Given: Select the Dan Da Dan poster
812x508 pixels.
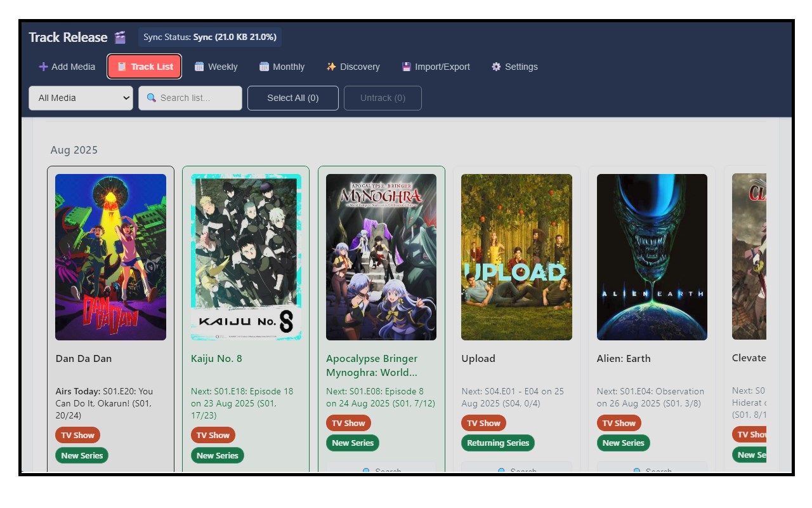Looking at the screenshot, I should click(x=110, y=257).
